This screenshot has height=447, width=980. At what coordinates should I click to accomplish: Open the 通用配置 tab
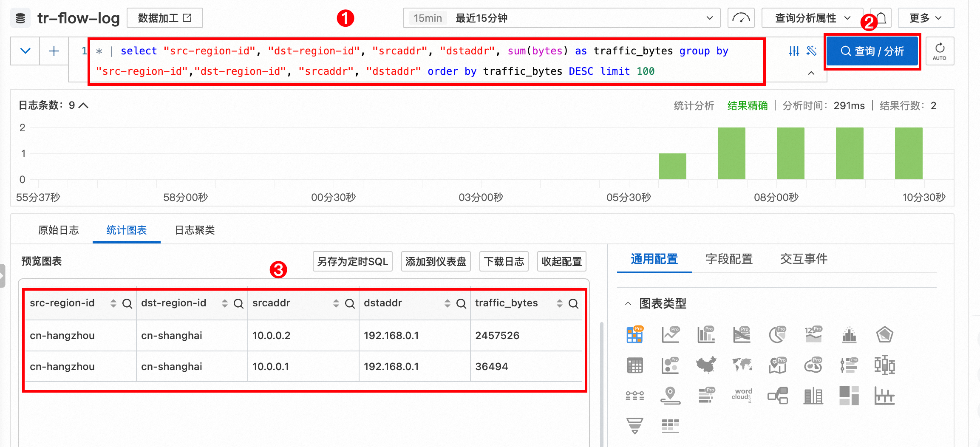point(654,259)
